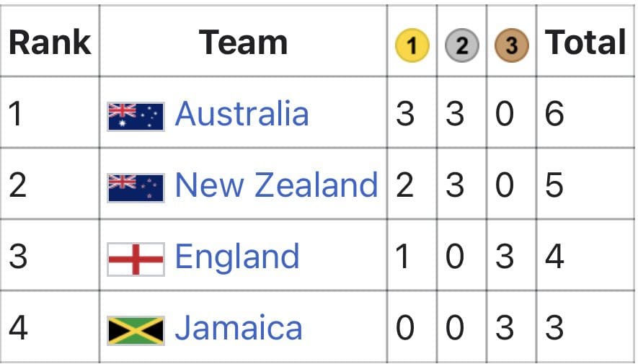Select Australia's total of 6
The image size is (638, 364).
click(554, 113)
